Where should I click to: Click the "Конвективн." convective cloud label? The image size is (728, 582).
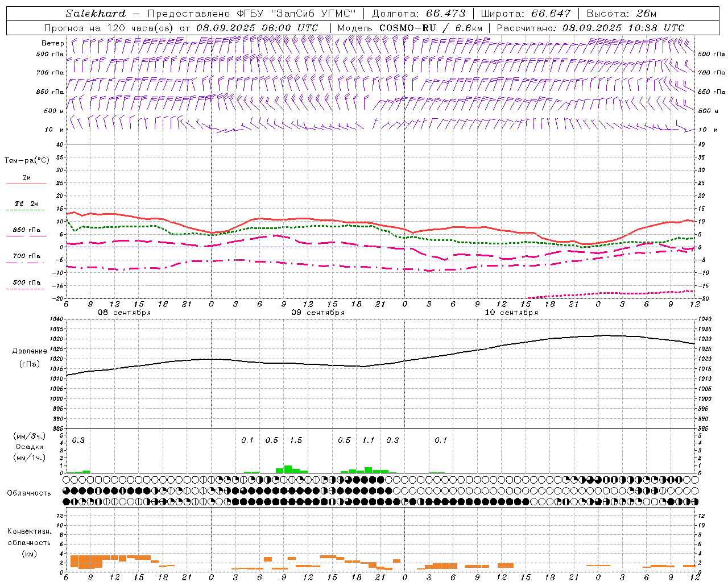pos(29,531)
